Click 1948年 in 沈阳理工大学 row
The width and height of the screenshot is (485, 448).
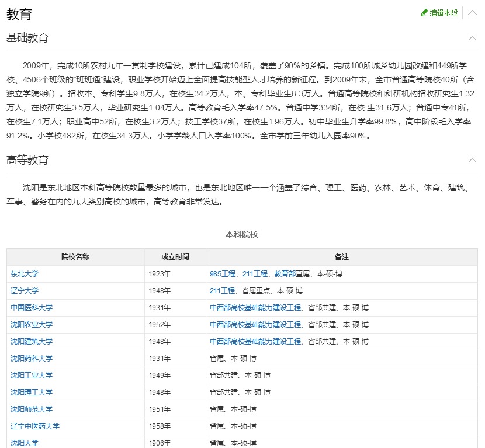[160, 393]
